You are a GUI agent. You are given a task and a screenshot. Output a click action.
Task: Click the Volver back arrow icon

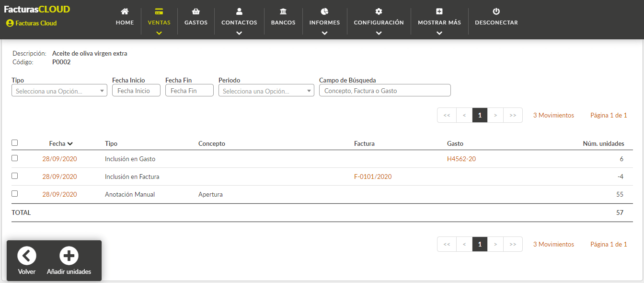pyautogui.click(x=27, y=256)
